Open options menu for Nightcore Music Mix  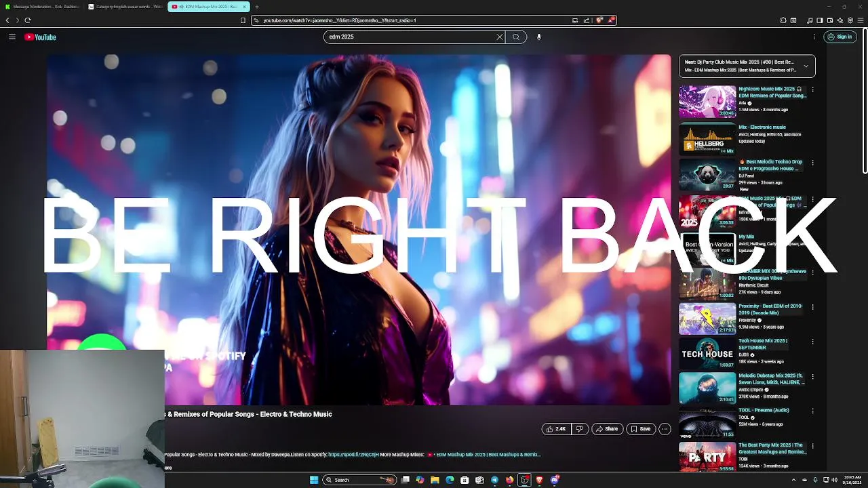[x=812, y=89]
